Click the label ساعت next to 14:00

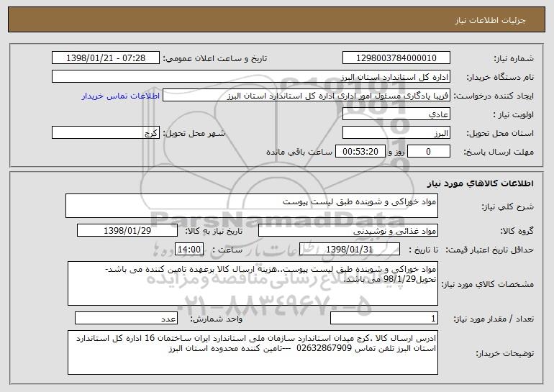pyautogui.click(x=227, y=250)
